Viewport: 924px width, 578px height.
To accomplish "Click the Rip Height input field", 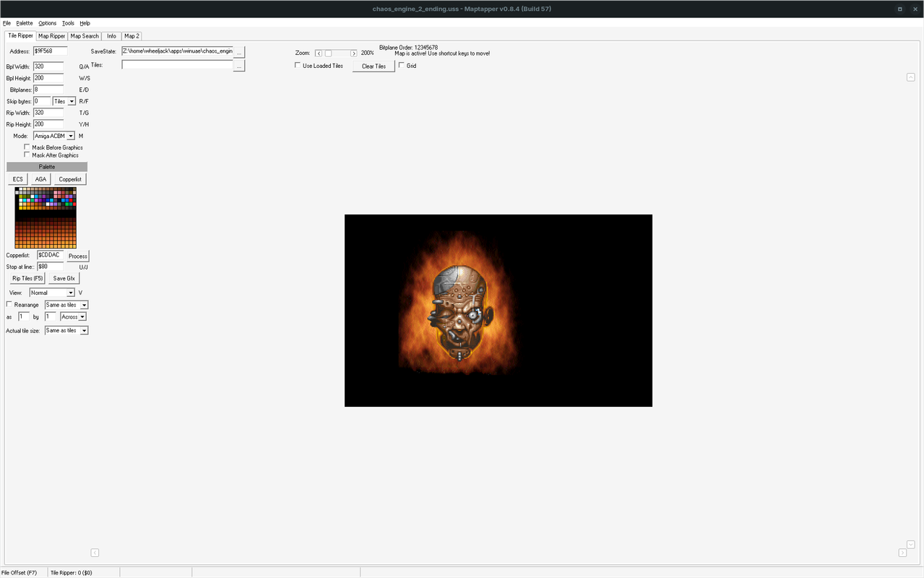I will (x=48, y=124).
